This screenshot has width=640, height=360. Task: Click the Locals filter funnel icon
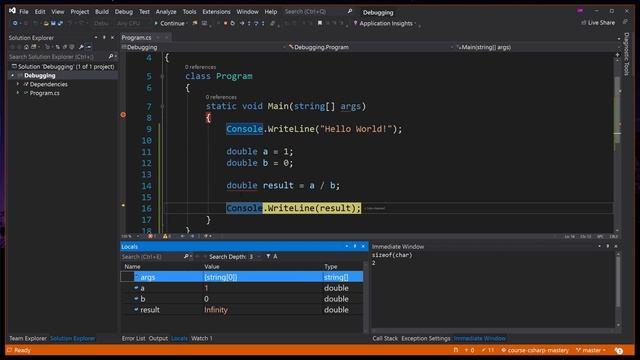(x=268, y=256)
